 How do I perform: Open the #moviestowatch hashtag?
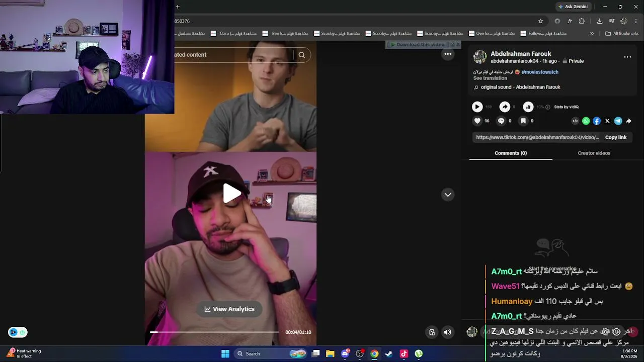pyautogui.click(x=540, y=72)
